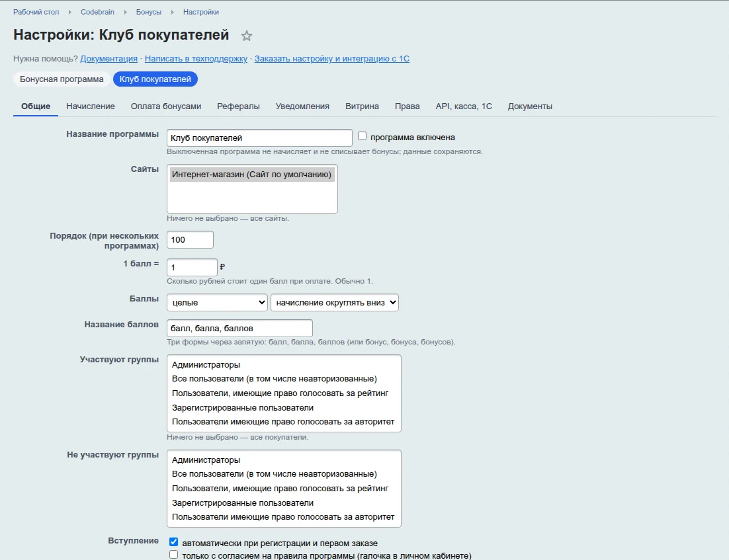Open the Документация link

(108, 59)
